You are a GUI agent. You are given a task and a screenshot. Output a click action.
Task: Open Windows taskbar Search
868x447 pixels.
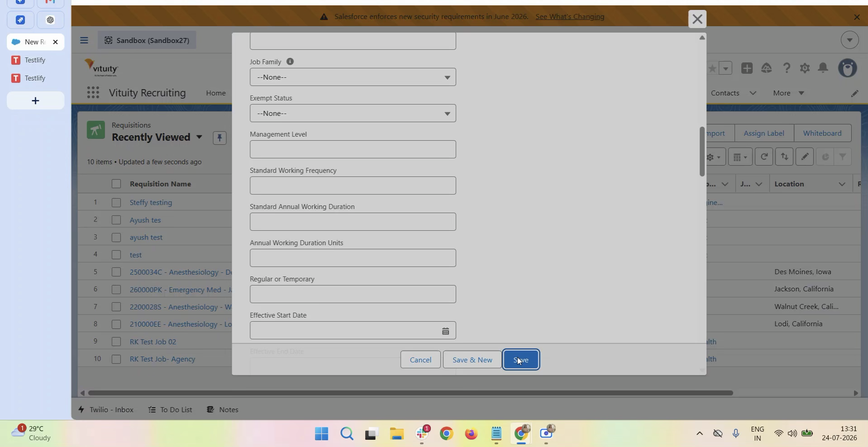(347, 434)
